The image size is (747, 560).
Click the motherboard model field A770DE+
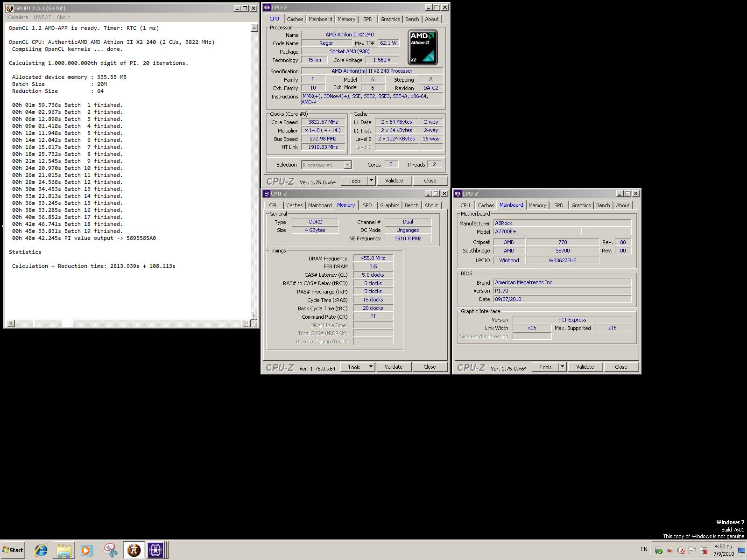537,231
